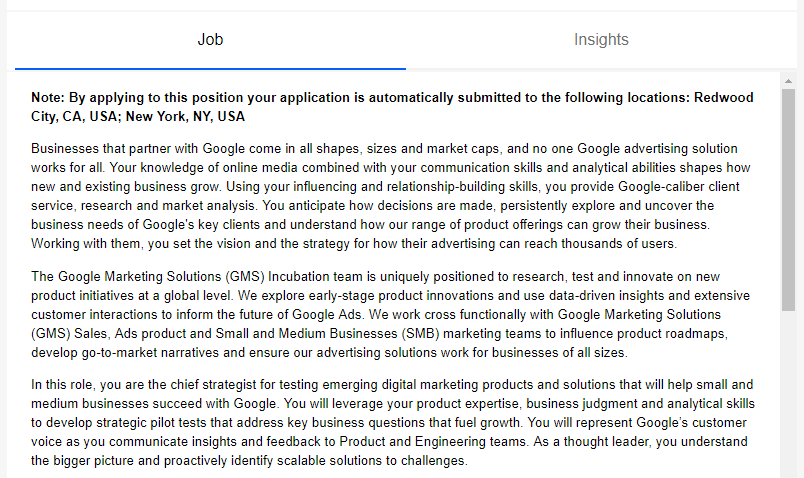Screen dimensions: 804x478
Task: Click the bold 'Note:' text at the top
Action: 48,98
